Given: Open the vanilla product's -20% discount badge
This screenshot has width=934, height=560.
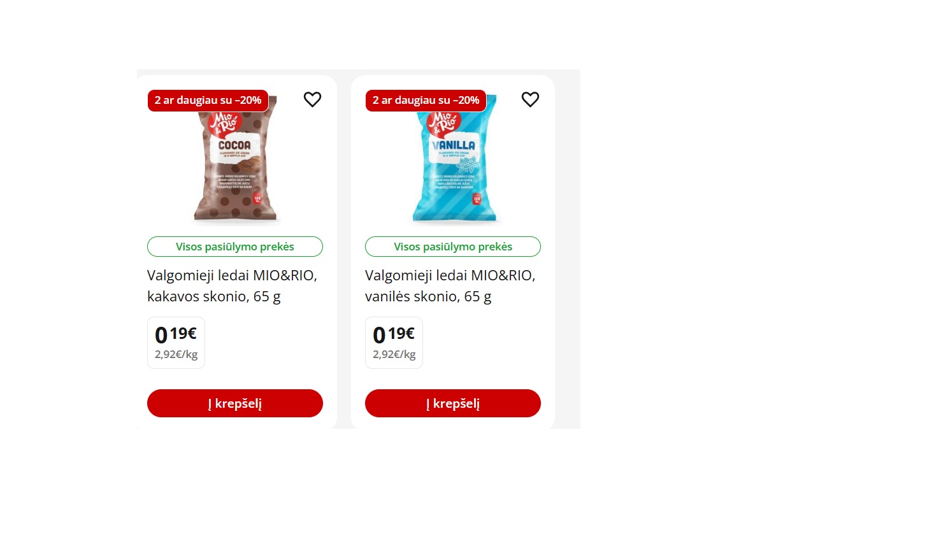Looking at the screenshot, I should click(x=426, y=101).
